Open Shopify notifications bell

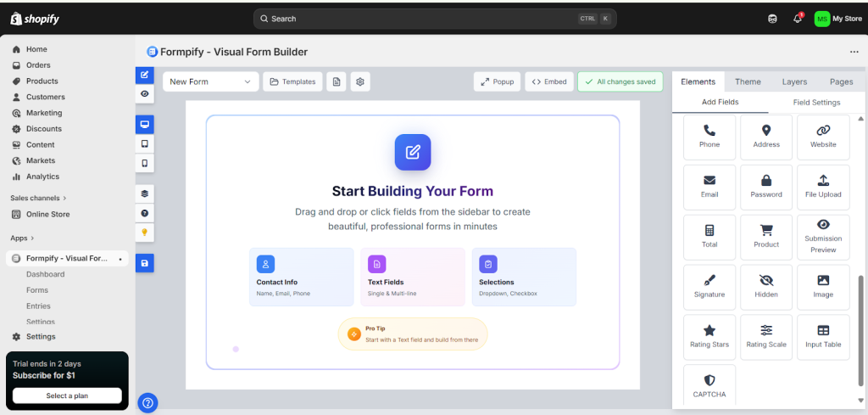(797, 19)
